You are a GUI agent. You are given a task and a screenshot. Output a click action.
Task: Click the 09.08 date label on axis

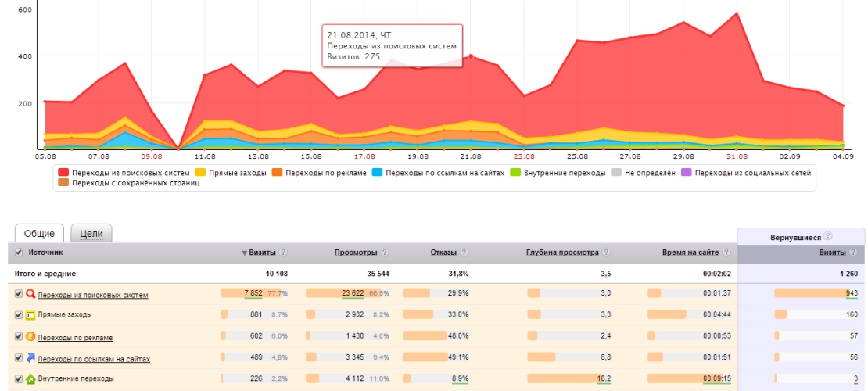click(152, 156)
